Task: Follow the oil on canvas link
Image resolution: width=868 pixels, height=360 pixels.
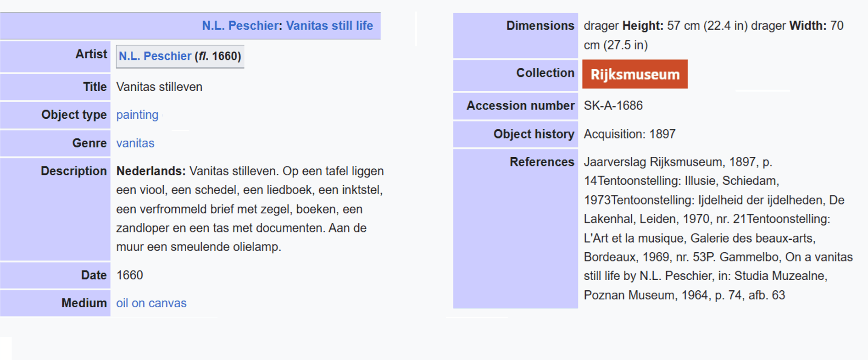Action: [151, 303]
